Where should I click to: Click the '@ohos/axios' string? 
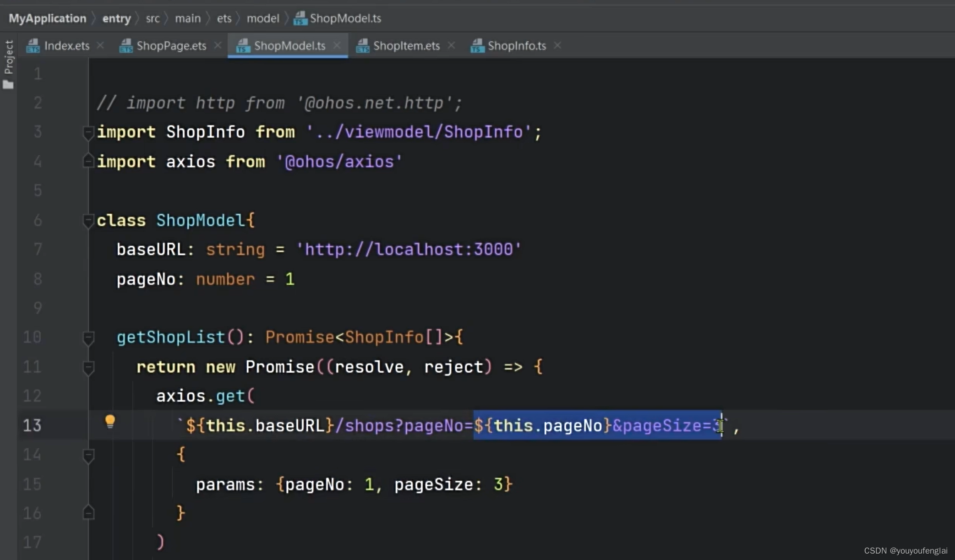[x=339, y=162]
